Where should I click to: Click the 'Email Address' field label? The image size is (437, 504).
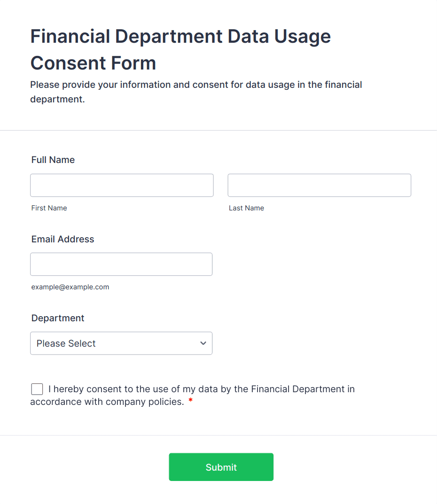click(x=62, y=239)
